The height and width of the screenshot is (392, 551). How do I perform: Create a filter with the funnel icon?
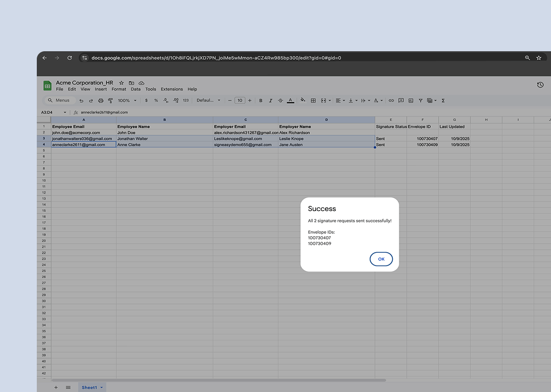coord(420,100)
